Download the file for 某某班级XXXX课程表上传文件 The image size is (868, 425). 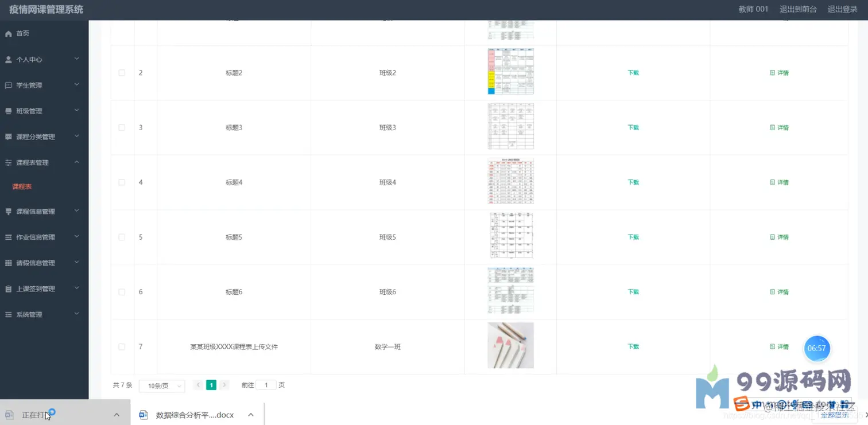pyautogui.click(x=633, y=346)
